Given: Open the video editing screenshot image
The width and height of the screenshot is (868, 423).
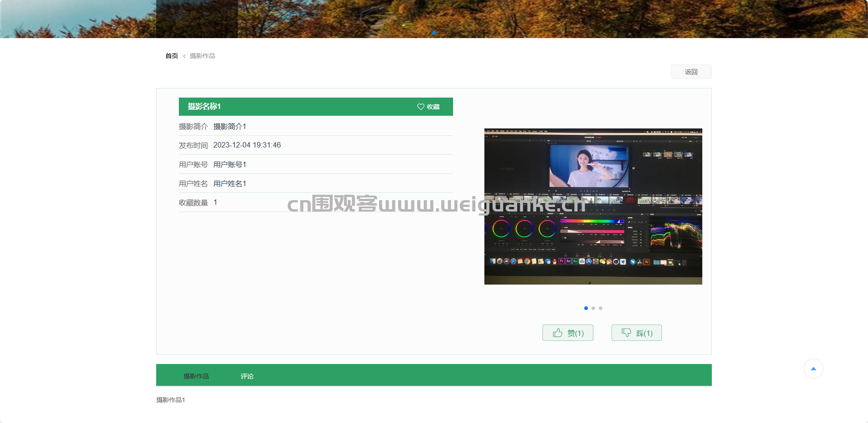Looking at the screenshot, I should tap(593, 207).
